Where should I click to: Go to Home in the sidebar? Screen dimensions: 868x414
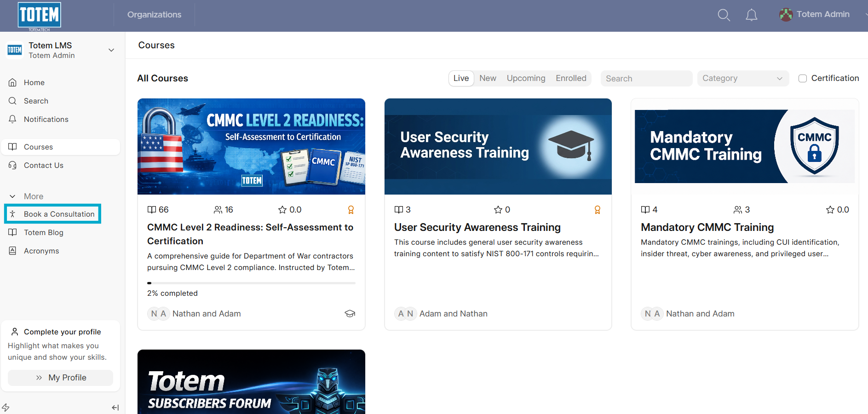(x=61, y=82)
